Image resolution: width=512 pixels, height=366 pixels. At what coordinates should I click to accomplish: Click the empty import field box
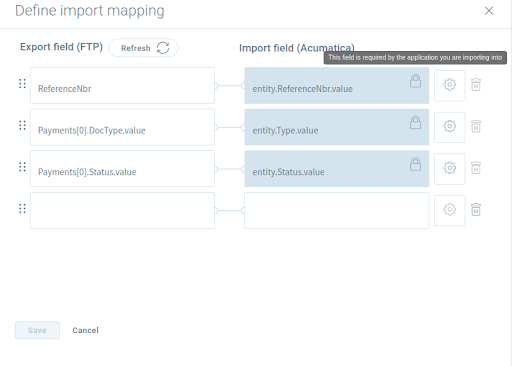337,210
